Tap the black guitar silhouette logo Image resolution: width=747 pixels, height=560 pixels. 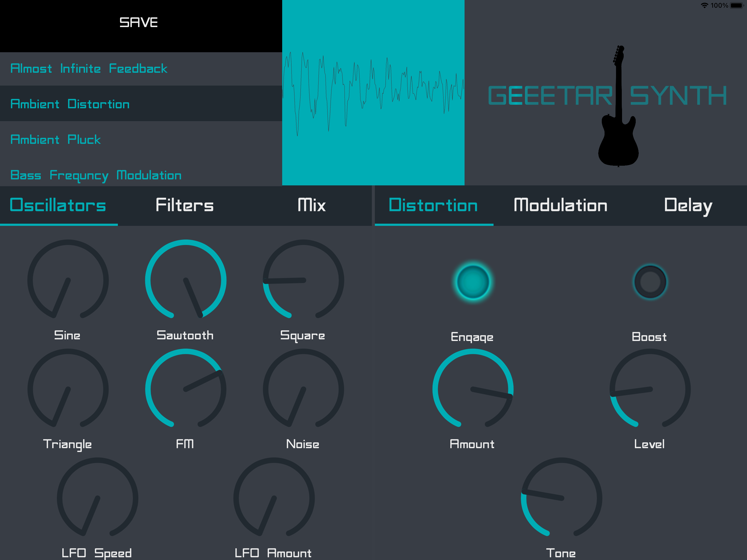pos(618,106)
